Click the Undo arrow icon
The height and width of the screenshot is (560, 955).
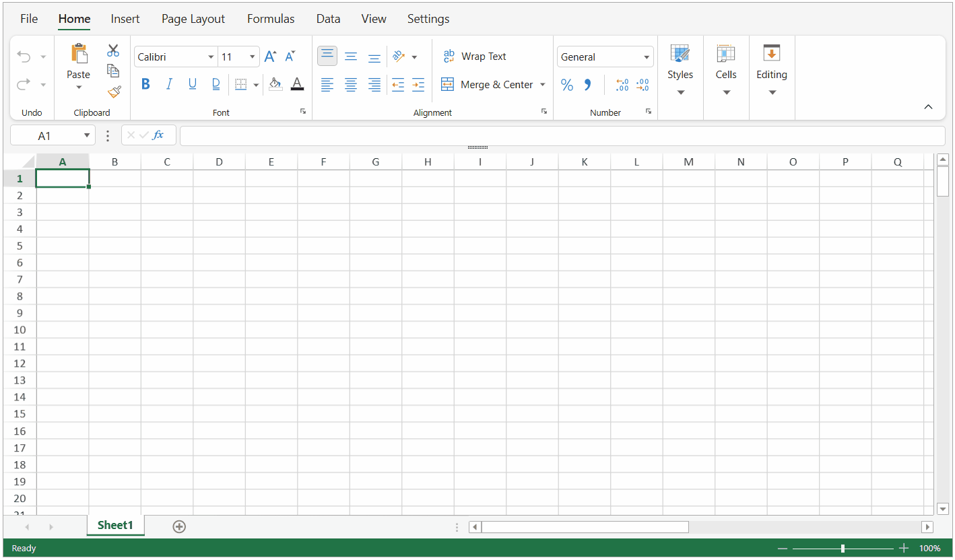(24, 57)
